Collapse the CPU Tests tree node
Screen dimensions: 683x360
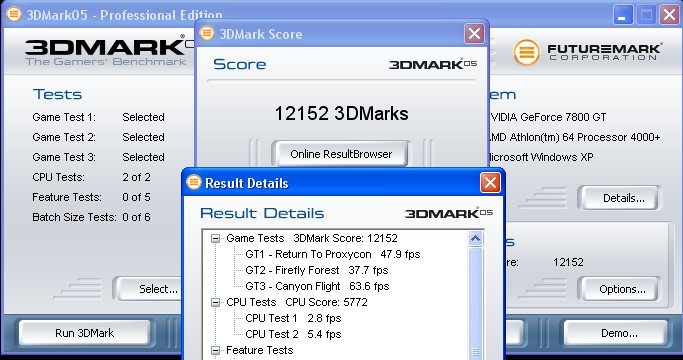(x=215, y=302)
